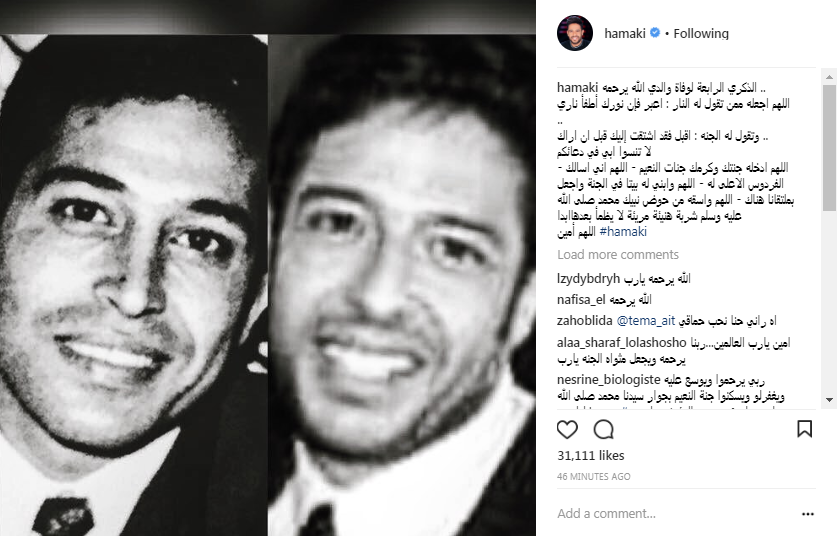Focus the Add a comment field
The height and width of the screenshot is (536, 837).
(675, 514)
